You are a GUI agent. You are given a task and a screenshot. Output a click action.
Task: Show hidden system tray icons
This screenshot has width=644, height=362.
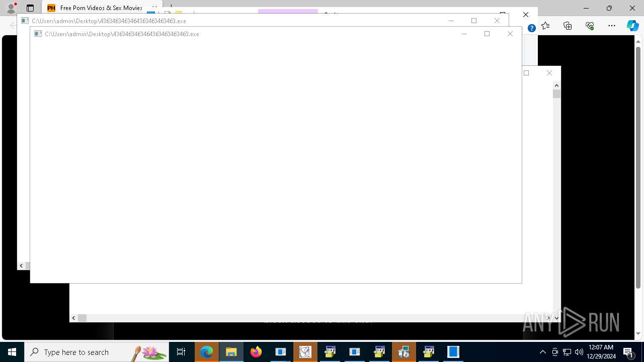pos(542,352)
